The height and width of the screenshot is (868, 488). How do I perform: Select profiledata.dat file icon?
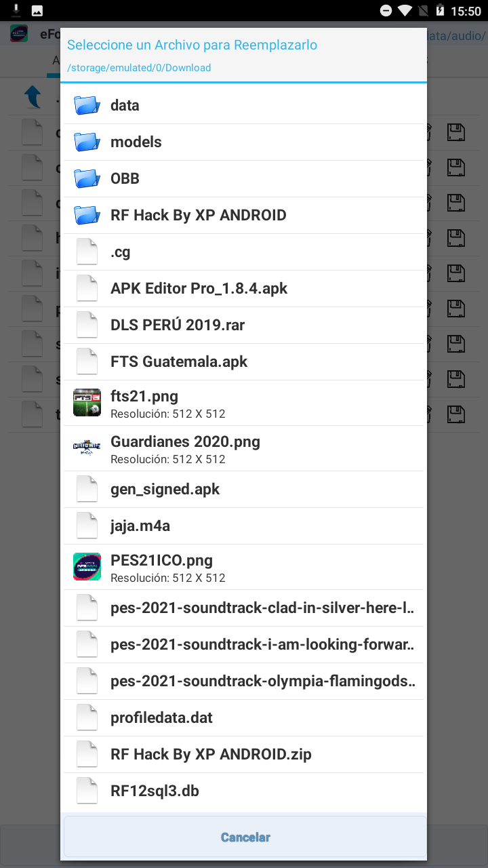coord(87,717)
